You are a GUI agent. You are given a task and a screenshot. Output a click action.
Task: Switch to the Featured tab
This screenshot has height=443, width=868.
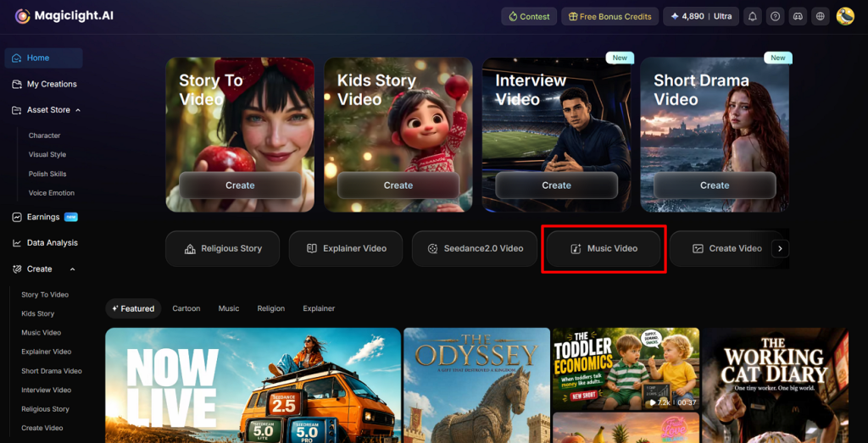click(x=133, y=308)
